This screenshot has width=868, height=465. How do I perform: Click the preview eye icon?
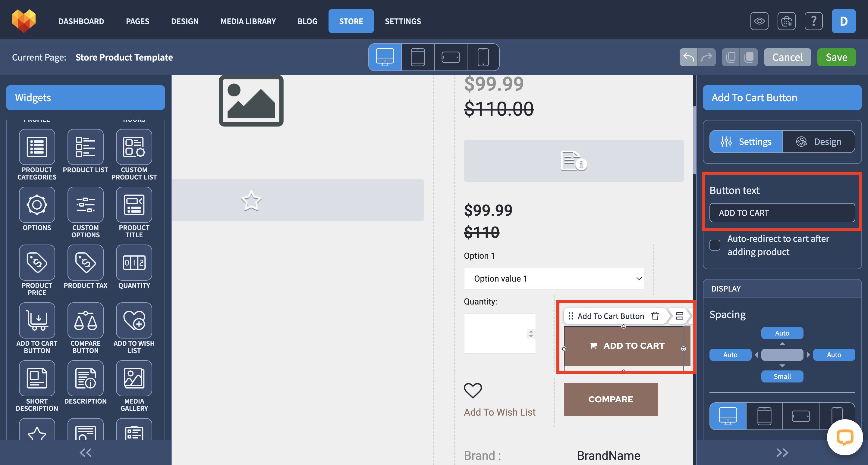[x=759, y=21]
